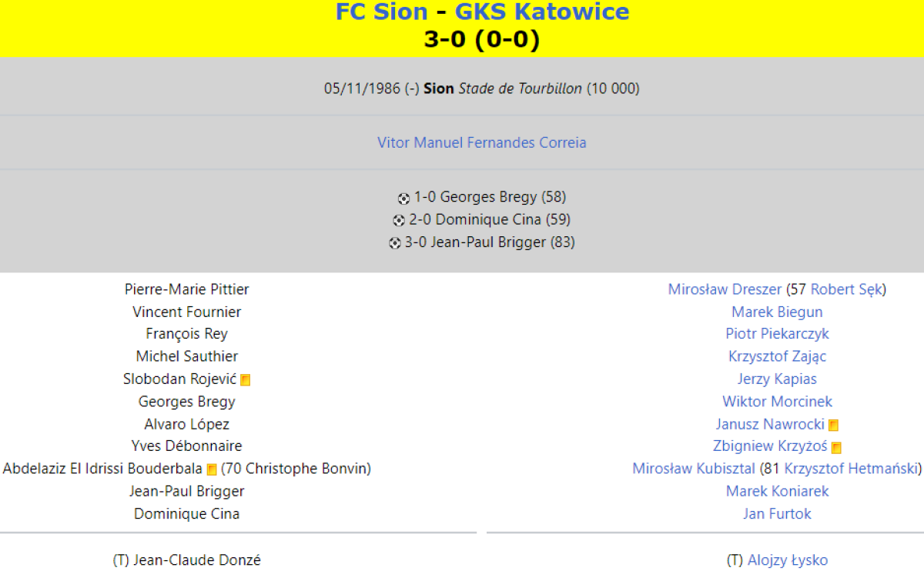Click yellow card icon beside El Idrissi Bouderbala

pos(212,469)
